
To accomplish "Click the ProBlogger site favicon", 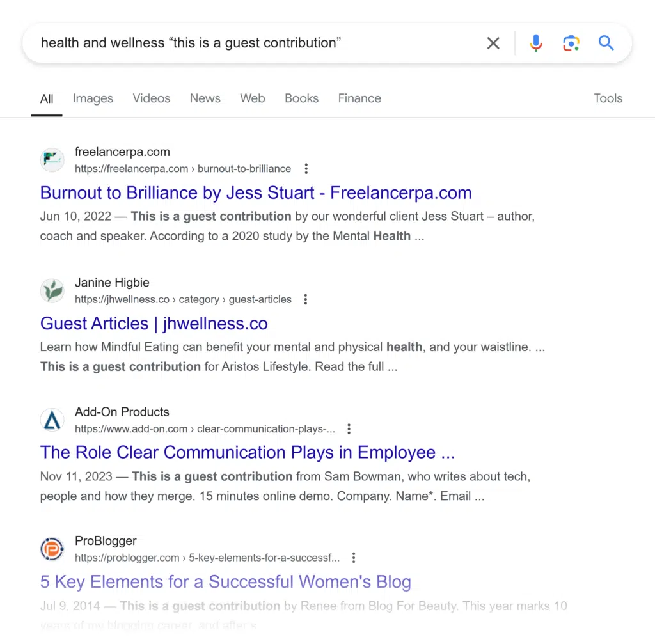I will (x=52, y=549).
